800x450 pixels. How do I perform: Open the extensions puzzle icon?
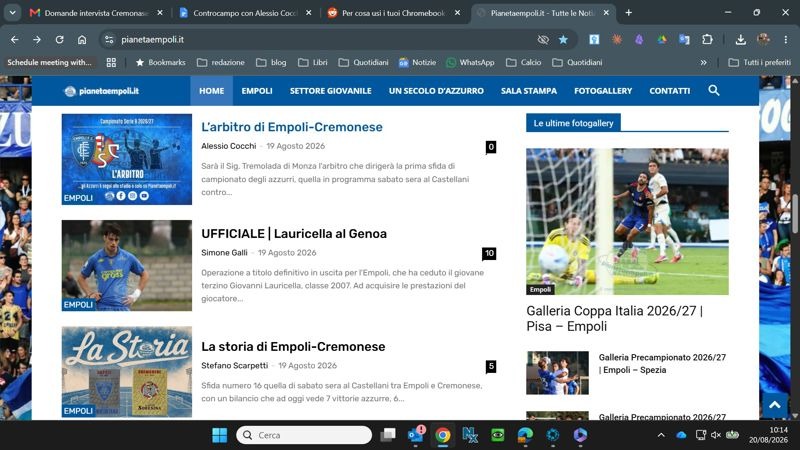pyautogui.click(x=707, y=39)
